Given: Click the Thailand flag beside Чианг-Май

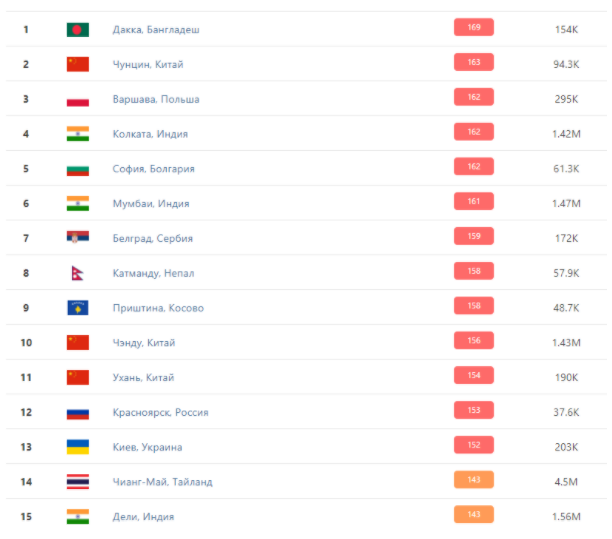Looking at the screenshot, I should point(78,482).
